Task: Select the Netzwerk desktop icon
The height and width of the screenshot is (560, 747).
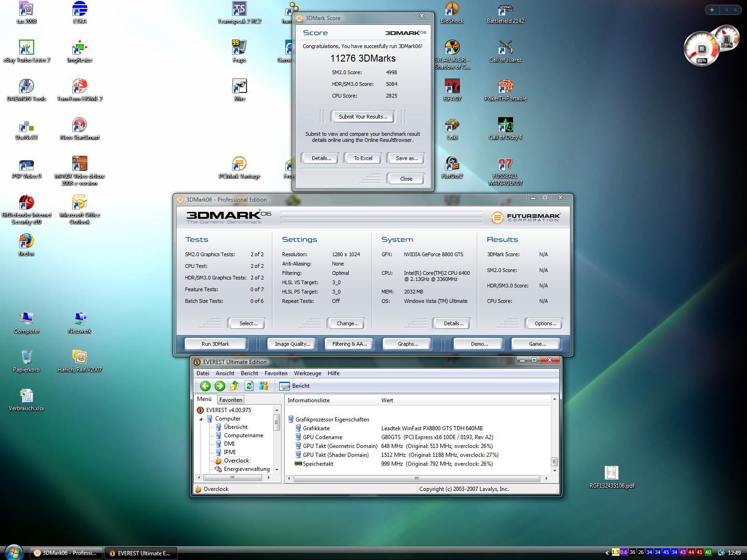Action: [79, 322]
